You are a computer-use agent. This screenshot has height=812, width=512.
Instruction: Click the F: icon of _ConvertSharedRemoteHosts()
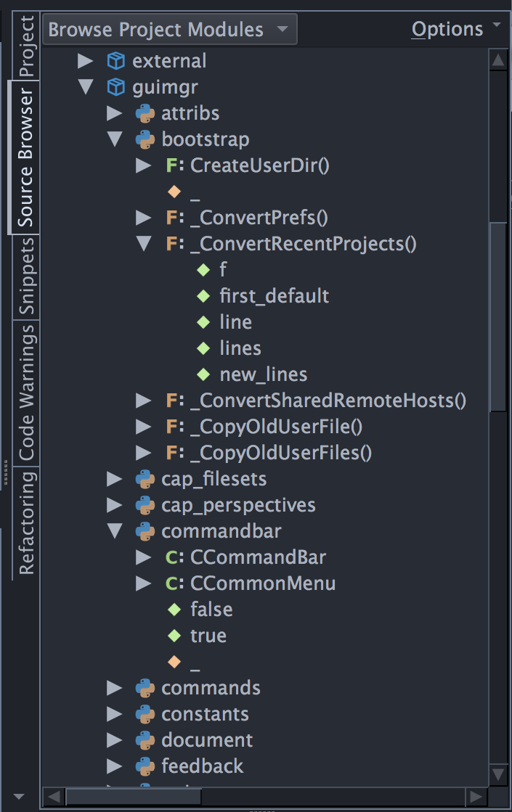pos(174,401)
